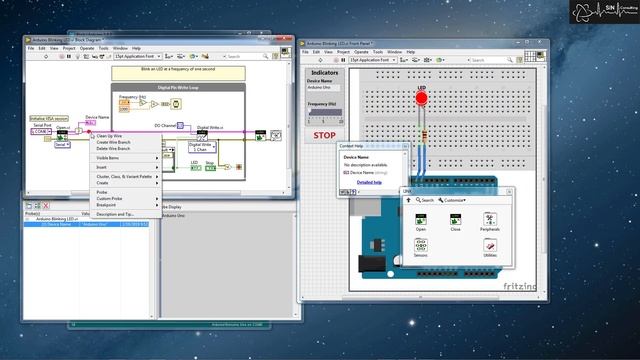Click Open.vi node on block diagram
Screen dimensions: 640x360
pyautogui.click(x=62, y=135)
